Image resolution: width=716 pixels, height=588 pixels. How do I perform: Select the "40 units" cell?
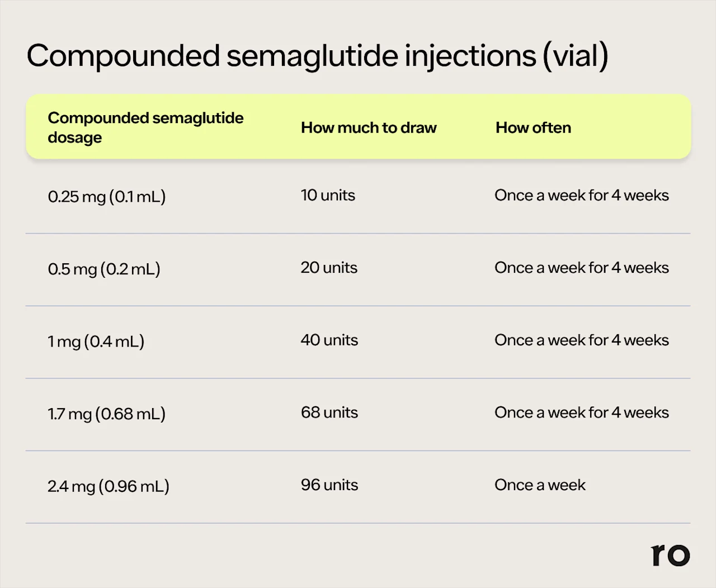[x=329, y=340]
